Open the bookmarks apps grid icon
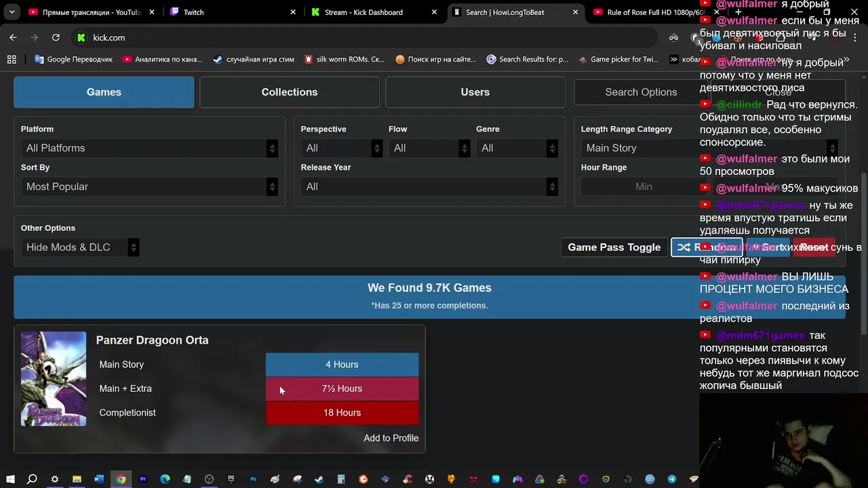The height and width of the screenshot is (488, 868). [12, 59]
